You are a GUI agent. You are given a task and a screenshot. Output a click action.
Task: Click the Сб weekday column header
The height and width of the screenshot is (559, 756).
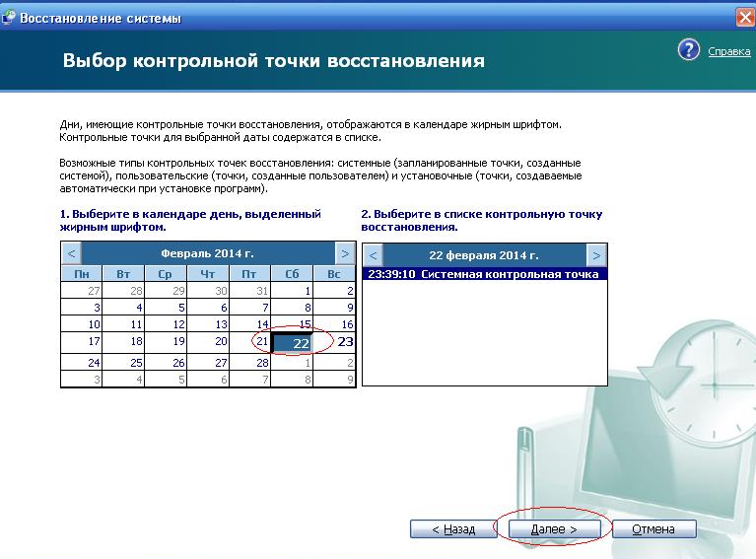pos(292,273)
